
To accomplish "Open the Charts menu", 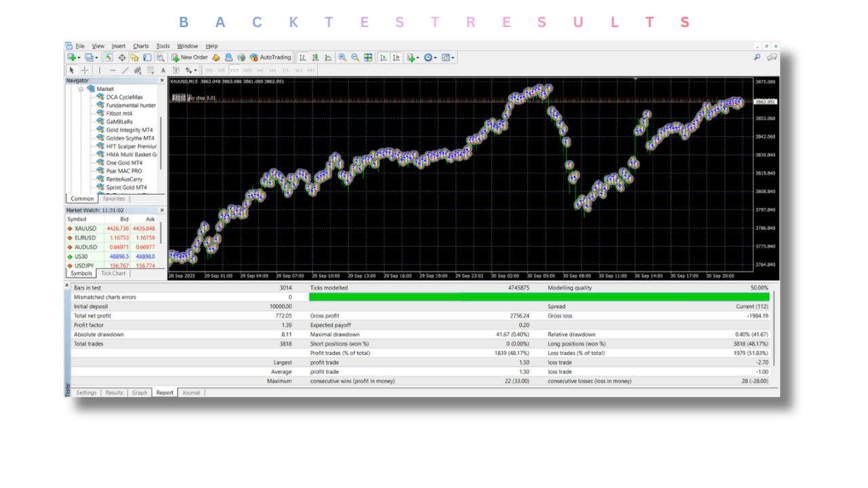I will tap(140, 45).
